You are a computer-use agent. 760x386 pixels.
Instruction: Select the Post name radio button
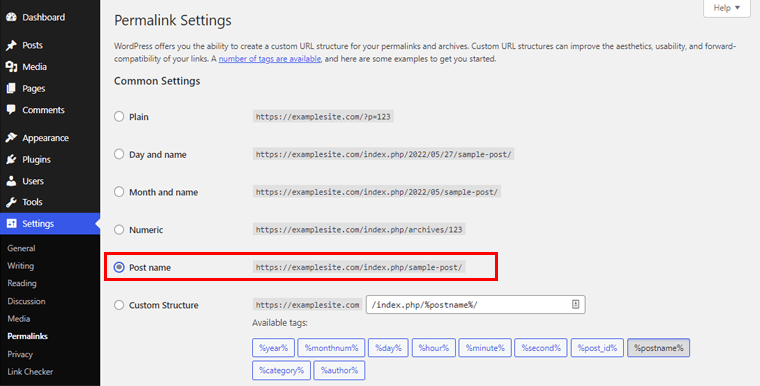(x=119, y=267)
